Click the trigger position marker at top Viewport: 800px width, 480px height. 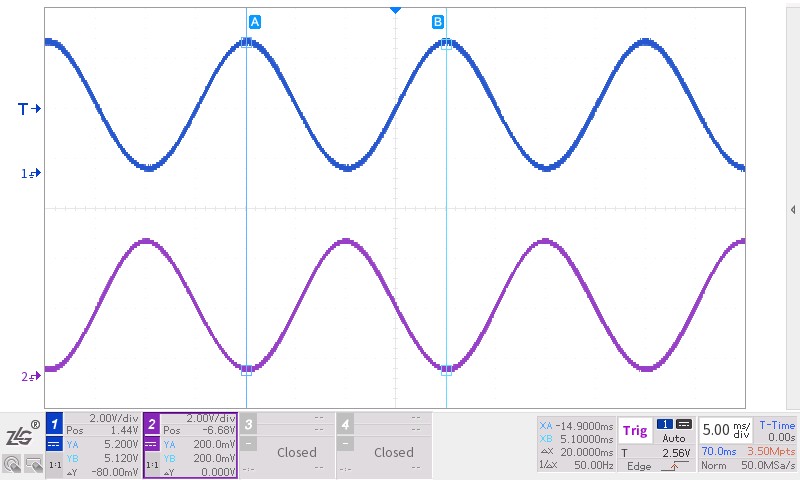[395, 9]
